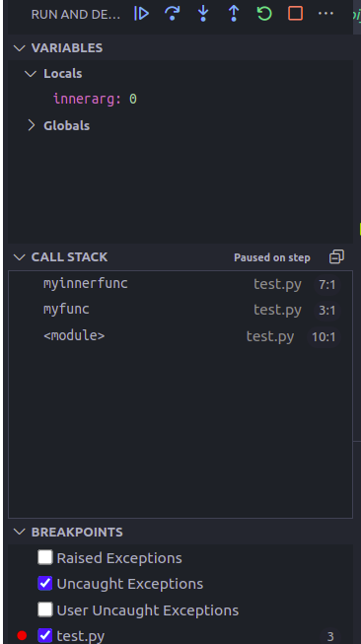
Task: Enable User Uncaught Exceptions breakpoint
Action: pyautogui.click(x=45, y=609)
